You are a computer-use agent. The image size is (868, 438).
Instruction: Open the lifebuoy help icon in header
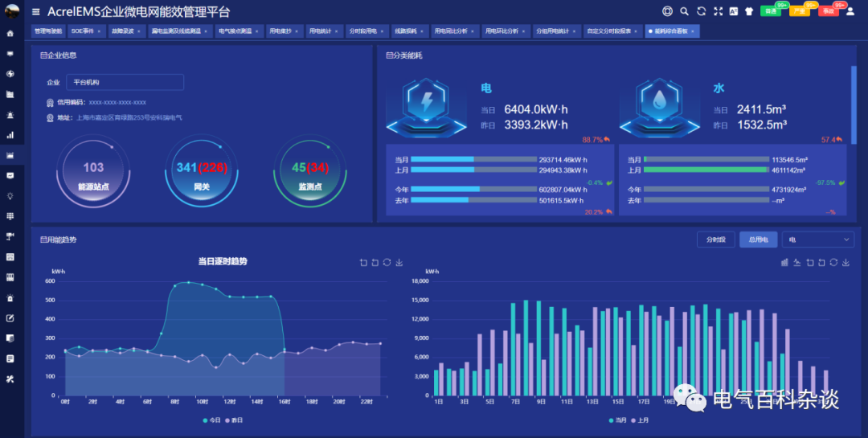[667, 11]
